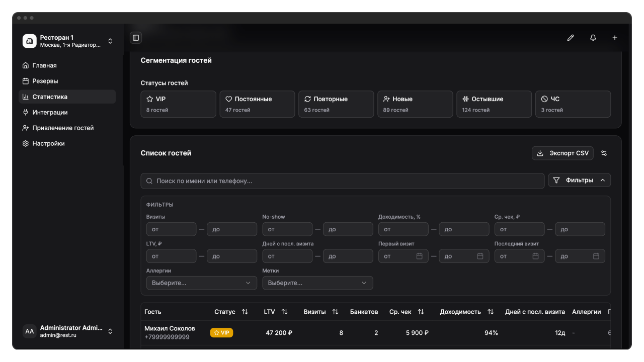Toggle VIP guest status filter

click(178, 104)
